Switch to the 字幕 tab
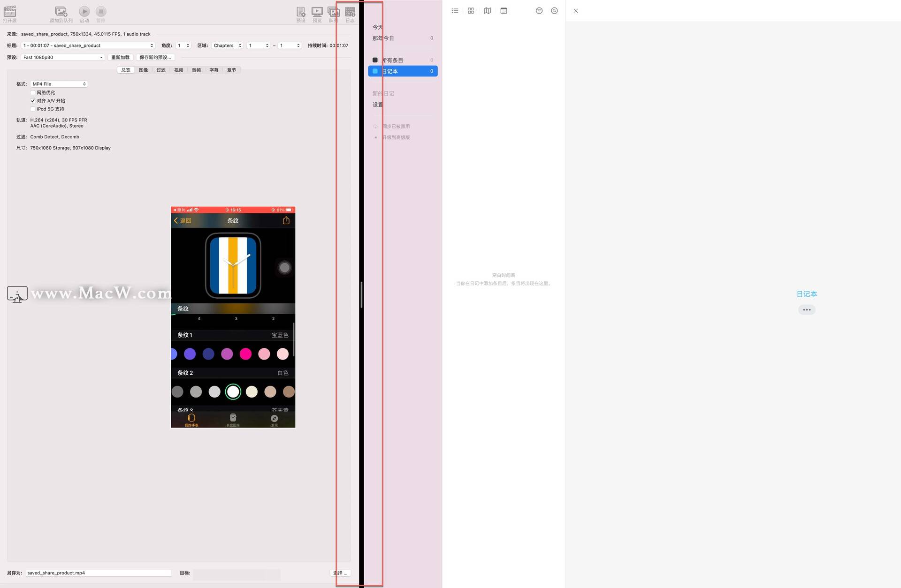This screenshot has width=901, height=588. 214,70
